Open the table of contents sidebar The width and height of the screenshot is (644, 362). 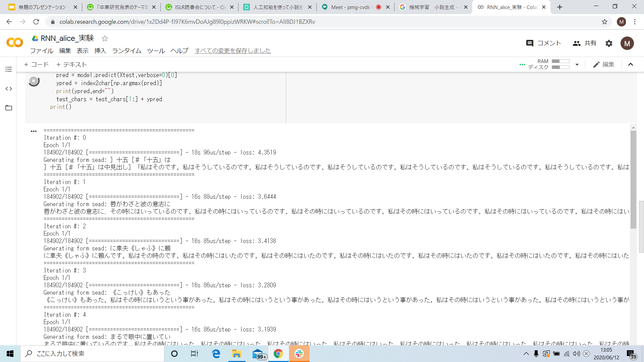pyautogui.click(x=9, y=69)
